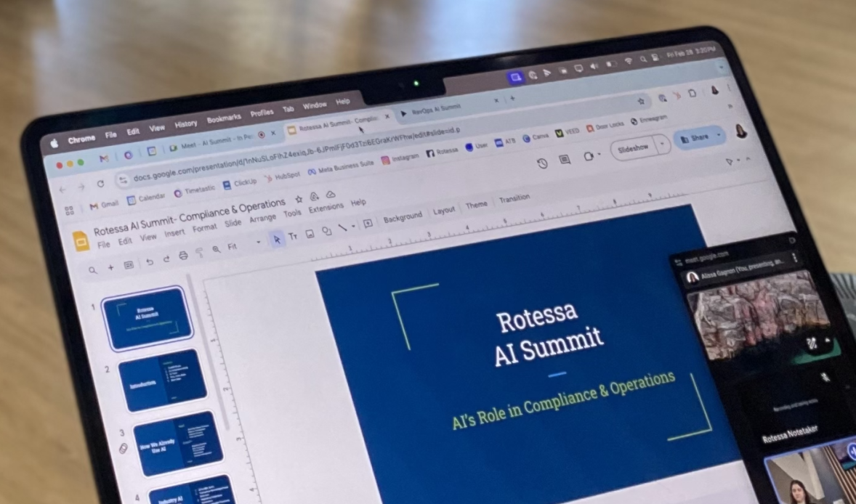Open the Zoom level Fit dropdown
This screenshot has height=504, width=856.
(x=244, y=244)
